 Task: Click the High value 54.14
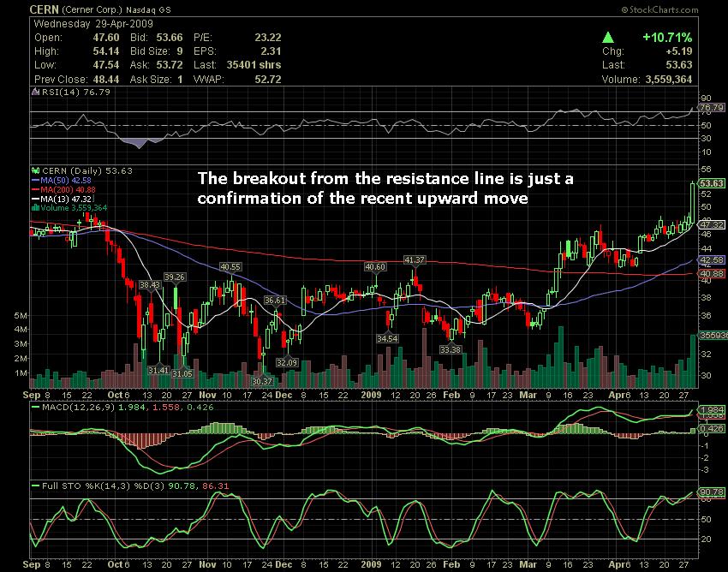106,51
